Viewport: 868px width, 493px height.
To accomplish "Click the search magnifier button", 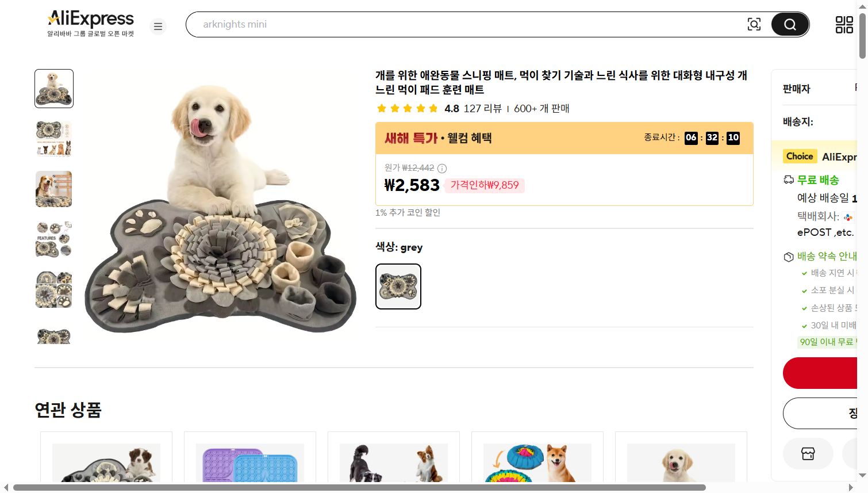I will pos(789,24).
